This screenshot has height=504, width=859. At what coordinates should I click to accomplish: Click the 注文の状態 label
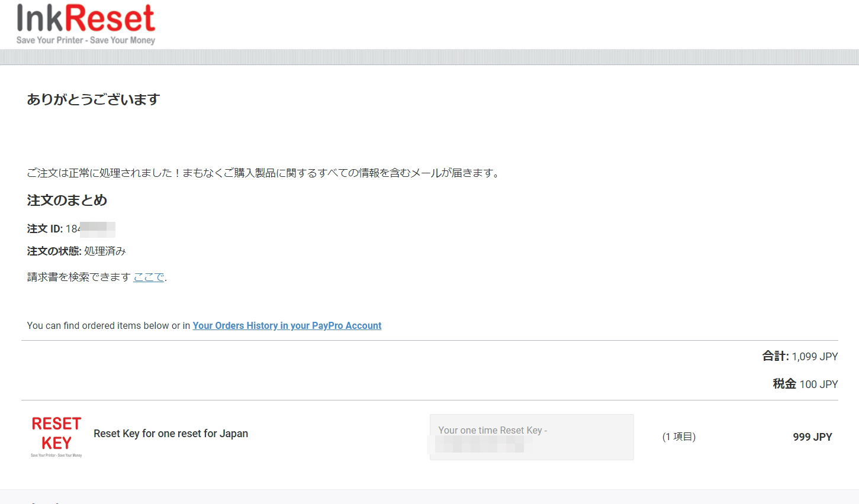point(54,251)
